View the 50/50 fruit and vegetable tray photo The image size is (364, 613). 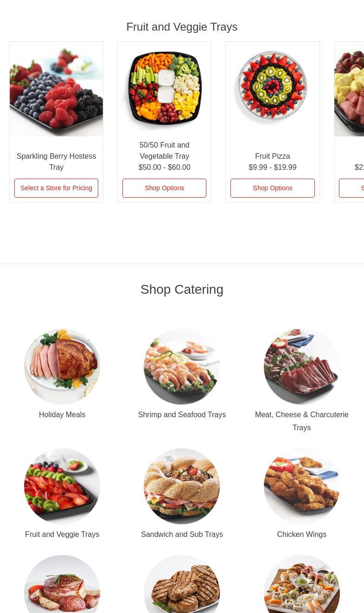164,89
